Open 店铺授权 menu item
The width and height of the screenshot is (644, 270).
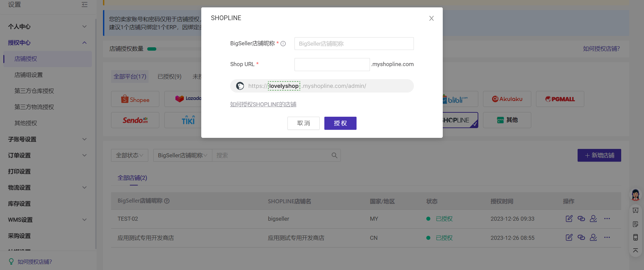click(x=47, y=59)
